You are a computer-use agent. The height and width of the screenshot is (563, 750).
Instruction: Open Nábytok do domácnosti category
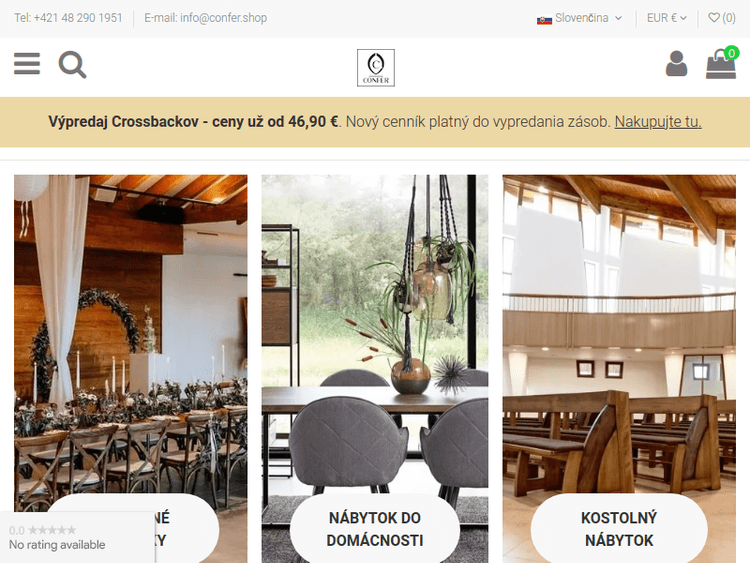click(375, 529)
